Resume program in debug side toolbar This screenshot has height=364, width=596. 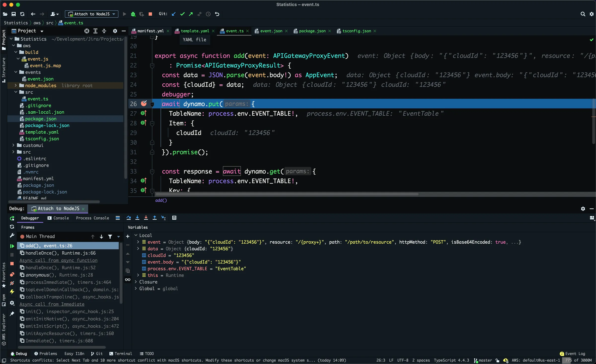point(12,246)
